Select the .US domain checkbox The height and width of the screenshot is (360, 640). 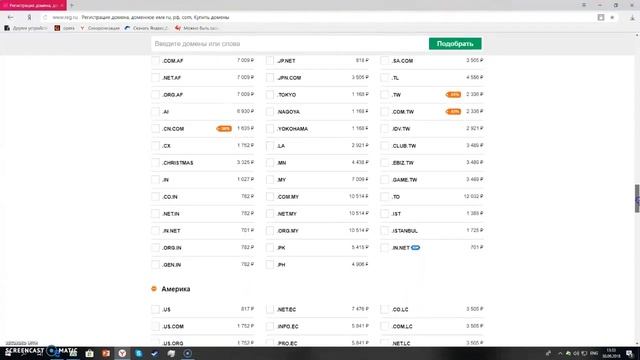156,309
